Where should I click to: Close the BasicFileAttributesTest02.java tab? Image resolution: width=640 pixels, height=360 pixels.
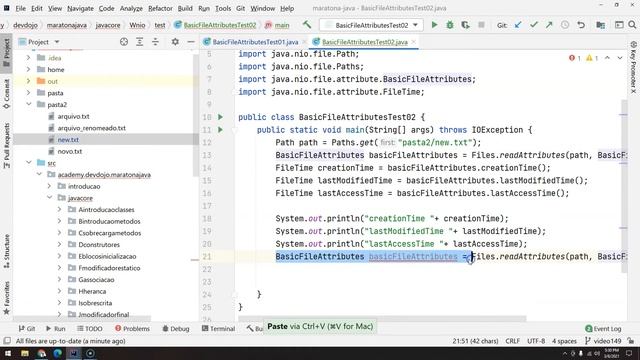click(x=413, y=42)
